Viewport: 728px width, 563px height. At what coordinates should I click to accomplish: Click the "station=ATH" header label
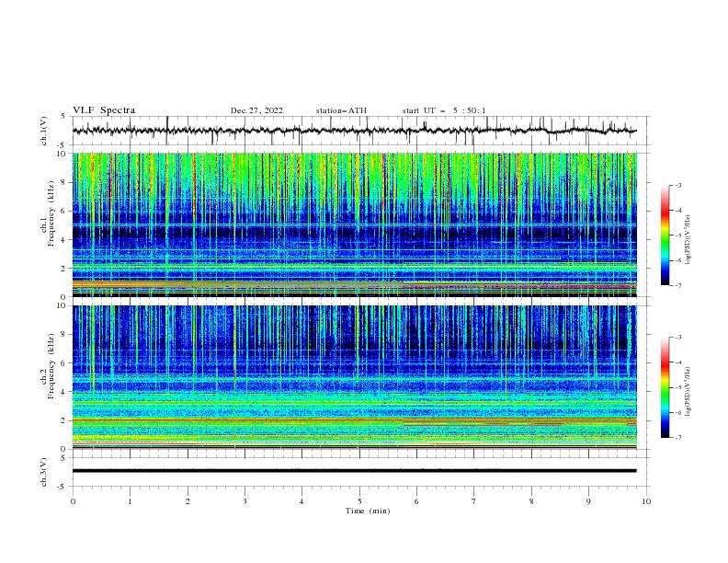point(341,110)
